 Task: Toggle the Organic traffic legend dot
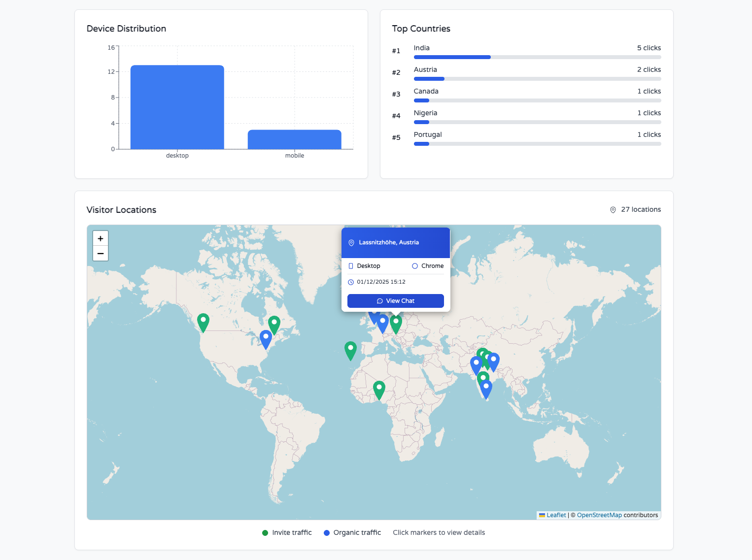pyautogui.click(x=326, y=532)
